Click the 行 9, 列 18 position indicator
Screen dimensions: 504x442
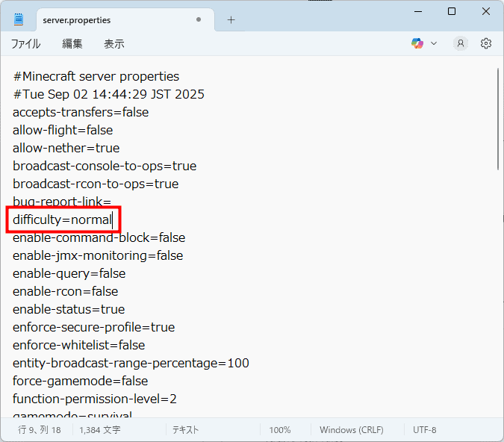pos(40,430)
